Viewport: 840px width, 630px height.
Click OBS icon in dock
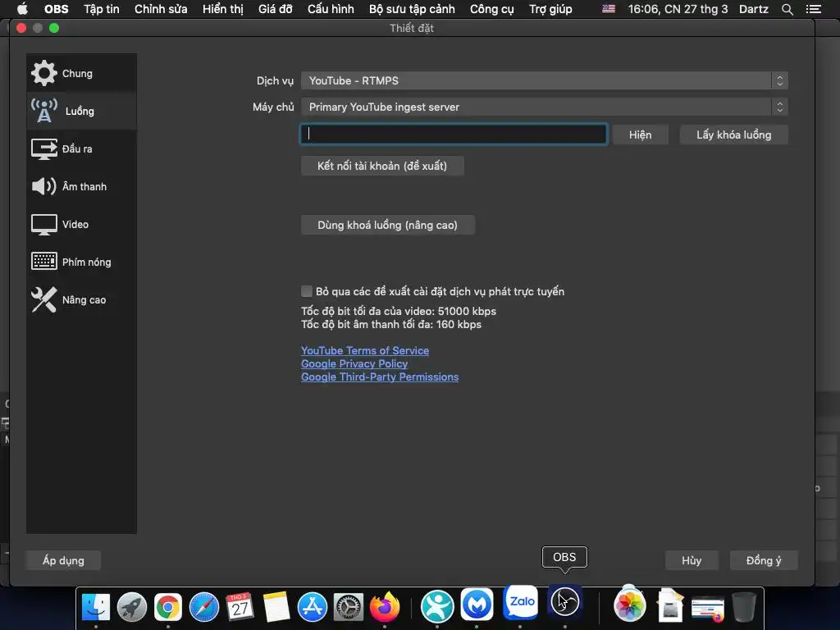564,602
